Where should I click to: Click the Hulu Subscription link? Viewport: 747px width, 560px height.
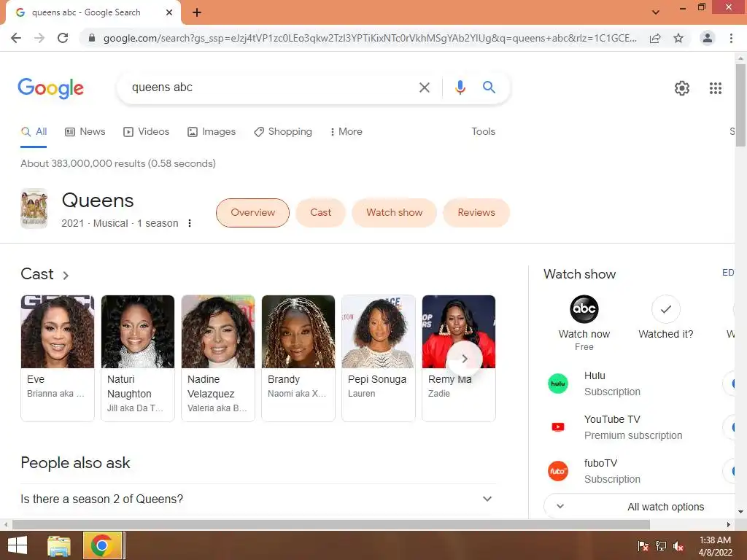point(612,384)
